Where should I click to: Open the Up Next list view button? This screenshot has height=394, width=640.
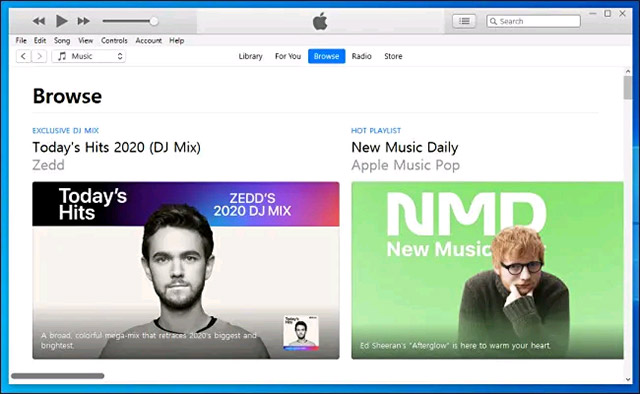tap(464, 21)
